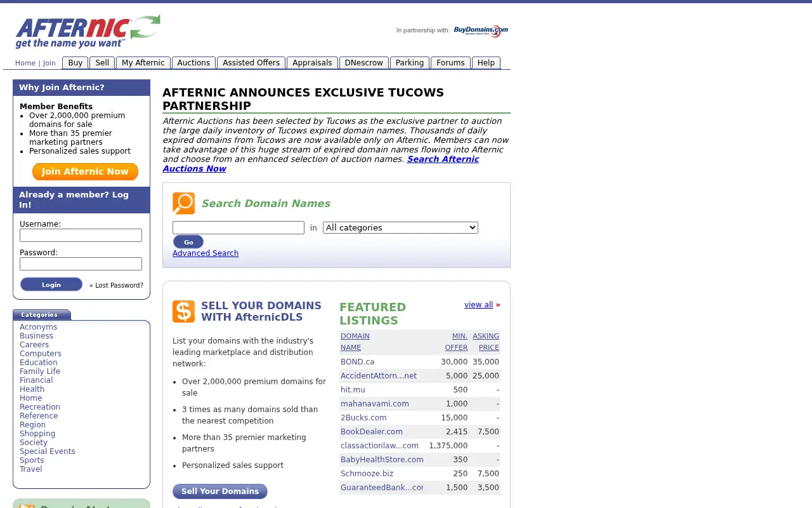Viewport: 812px width, 508px height.
Task: Click the orange magnifying glass search icon
Action: click(x=184, y=203)
